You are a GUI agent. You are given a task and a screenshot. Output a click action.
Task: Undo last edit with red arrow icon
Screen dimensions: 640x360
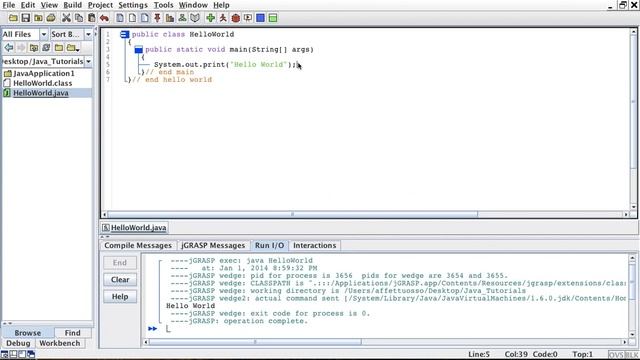[x=104, y=18]
